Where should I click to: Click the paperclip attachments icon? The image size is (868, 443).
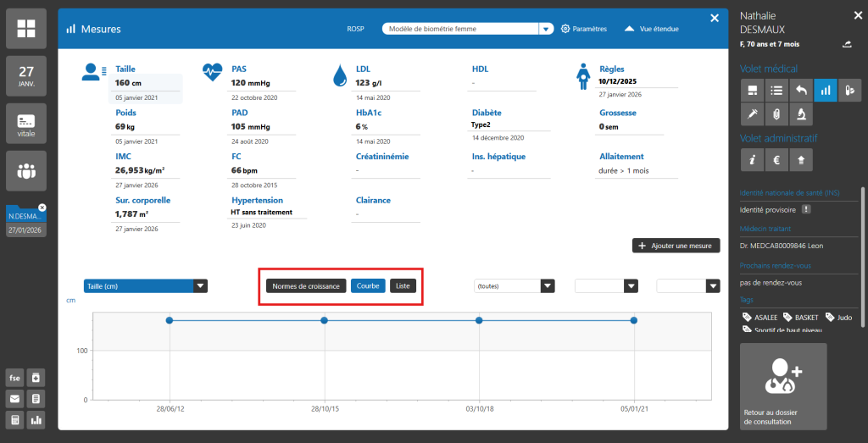point(776,114)
